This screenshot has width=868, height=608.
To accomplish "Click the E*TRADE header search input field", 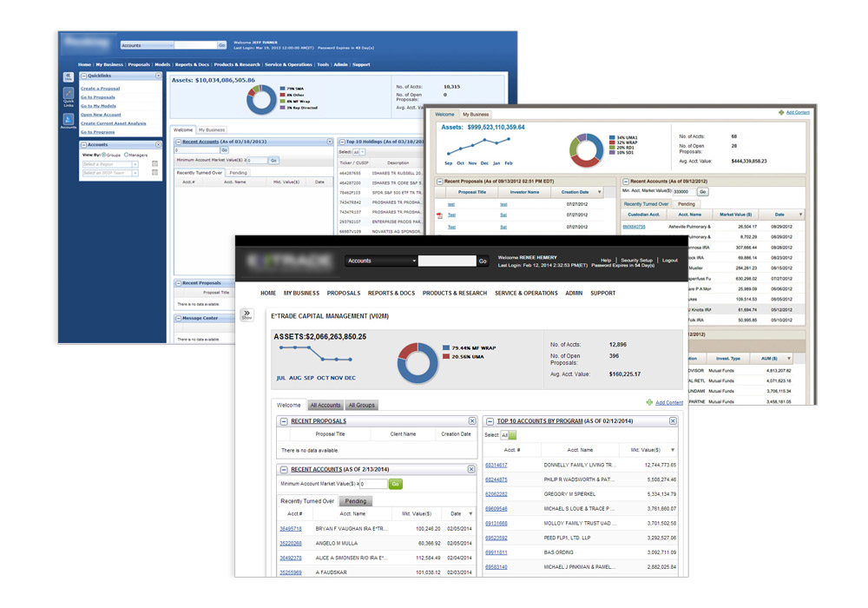I will pyautogui.click(x=447, y=261).
